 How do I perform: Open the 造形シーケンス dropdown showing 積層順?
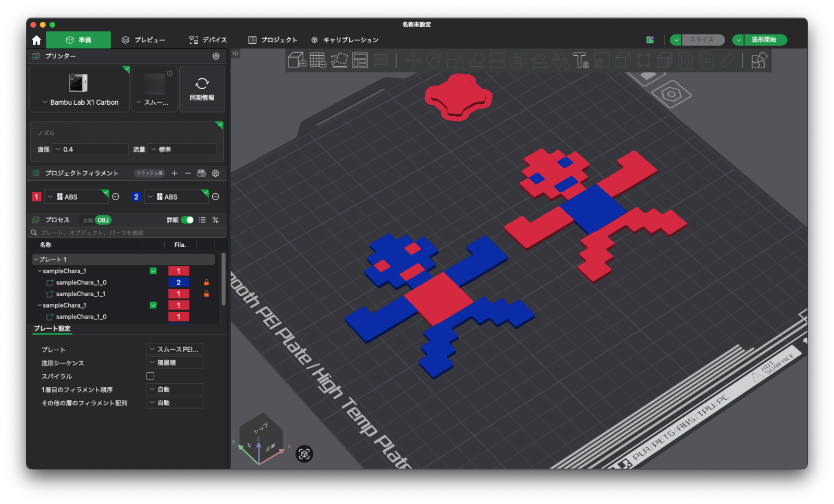click(174, 363)
